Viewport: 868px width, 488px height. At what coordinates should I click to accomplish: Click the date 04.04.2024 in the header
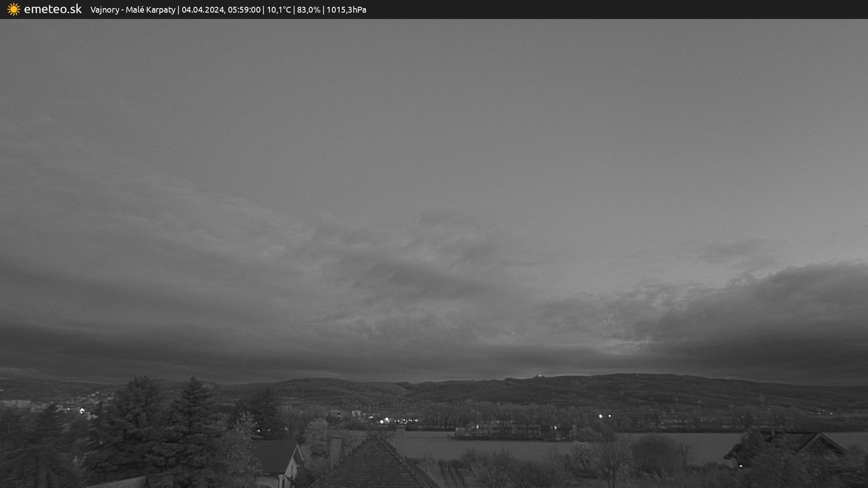[x=202, y=10]
